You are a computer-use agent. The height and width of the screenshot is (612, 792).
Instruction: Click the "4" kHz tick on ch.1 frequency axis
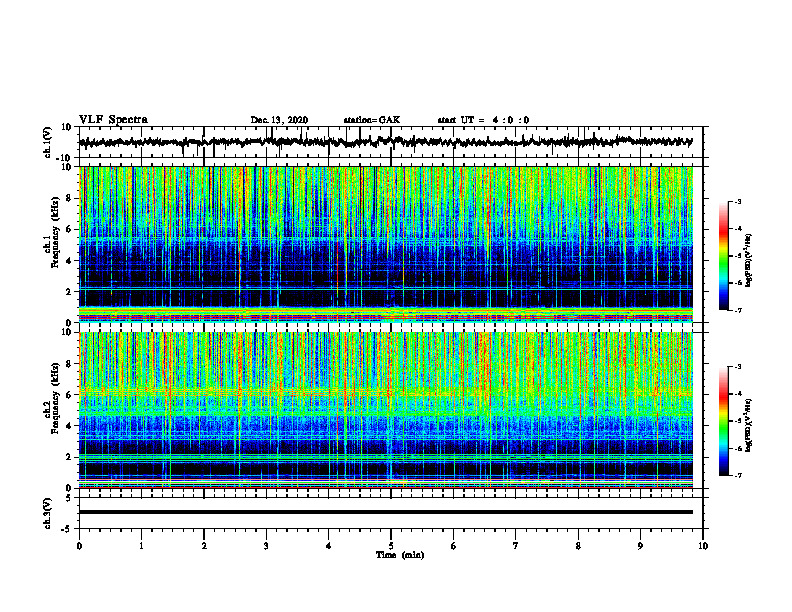tap(69, 261)
